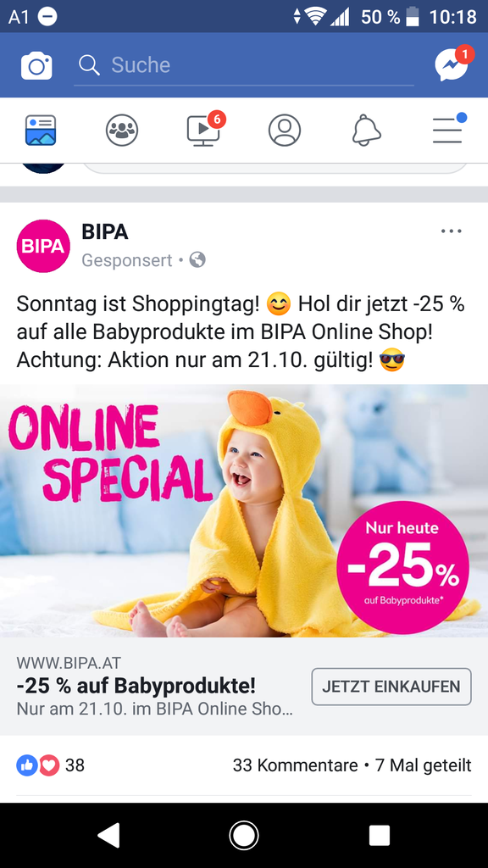Tap the Suche search field
Viewport: 488px width, 868px height.
point(244,65)
